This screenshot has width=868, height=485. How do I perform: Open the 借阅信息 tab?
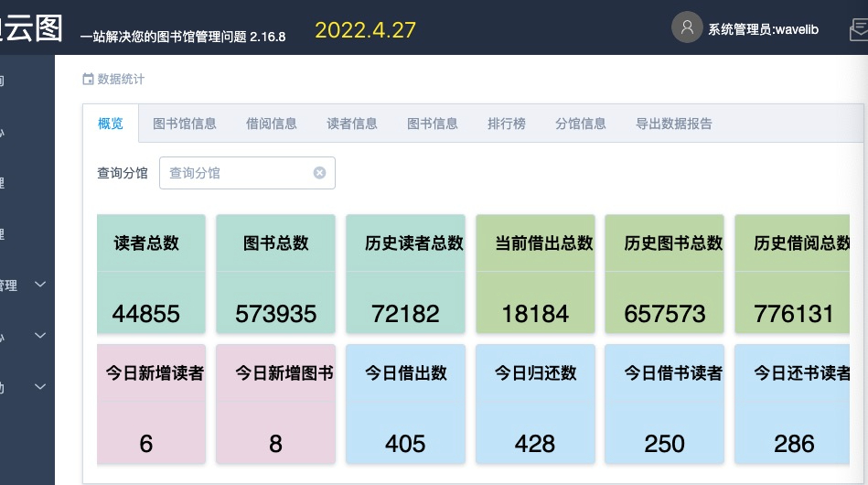point(272,124)
